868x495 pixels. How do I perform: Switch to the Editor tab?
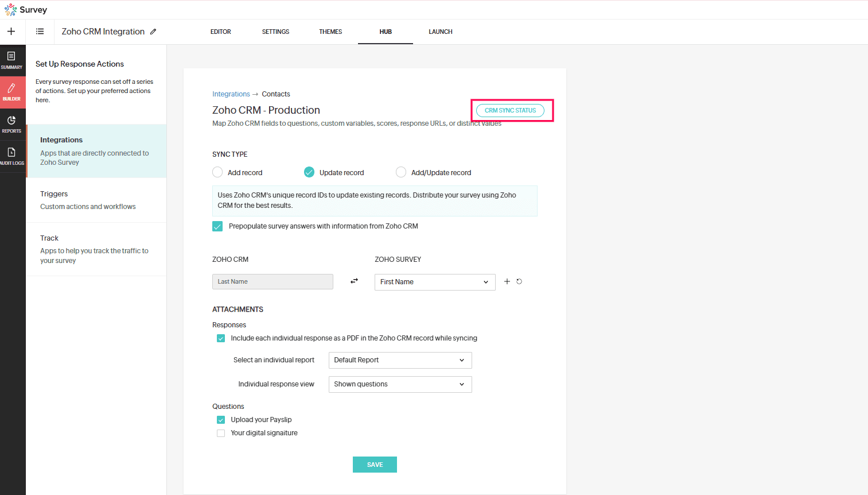pyautogui.click(x=221, y=32)
